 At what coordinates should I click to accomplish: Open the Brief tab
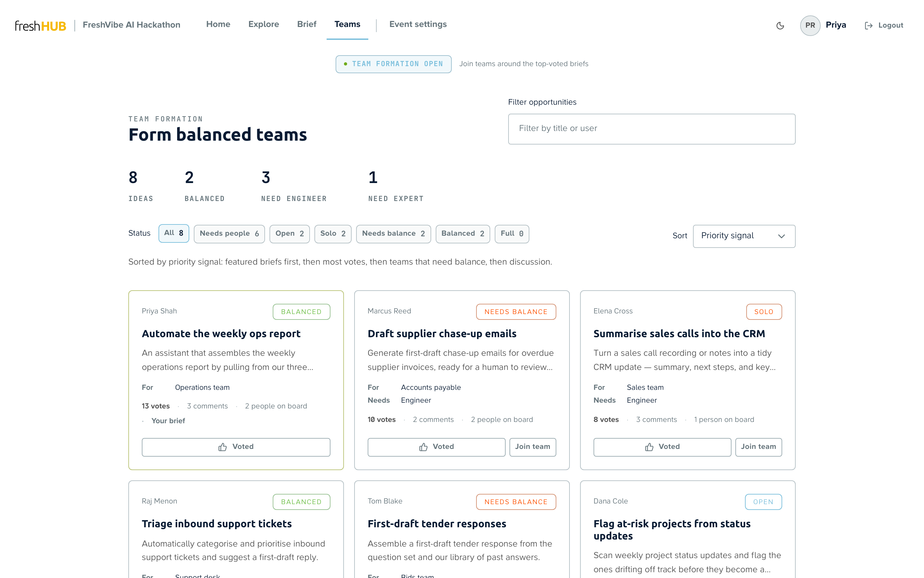(307, 24)
